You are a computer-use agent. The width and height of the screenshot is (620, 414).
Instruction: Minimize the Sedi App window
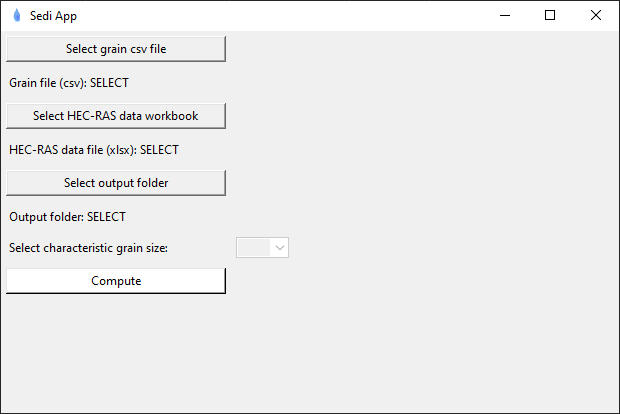504,15
